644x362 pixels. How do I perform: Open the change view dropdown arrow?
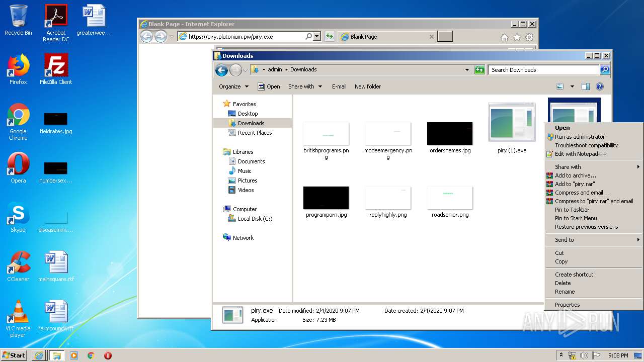572,86
